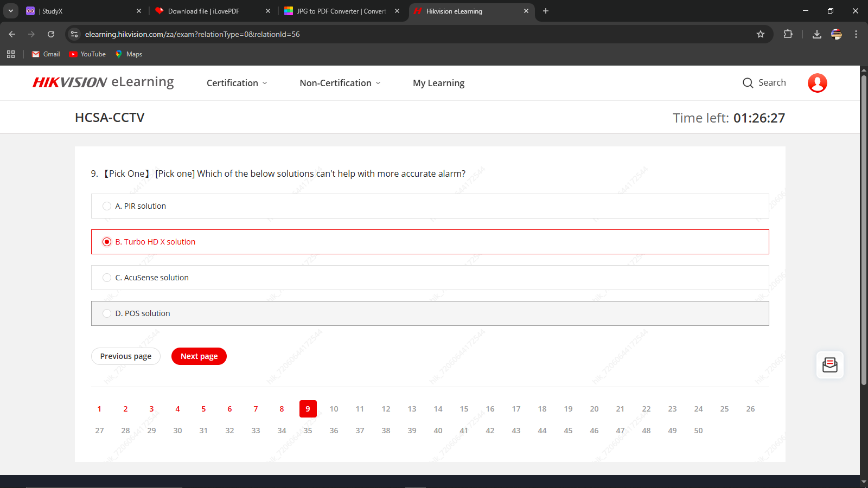Go to question 1
Viewport: 868px width, 488px height.
99,409
